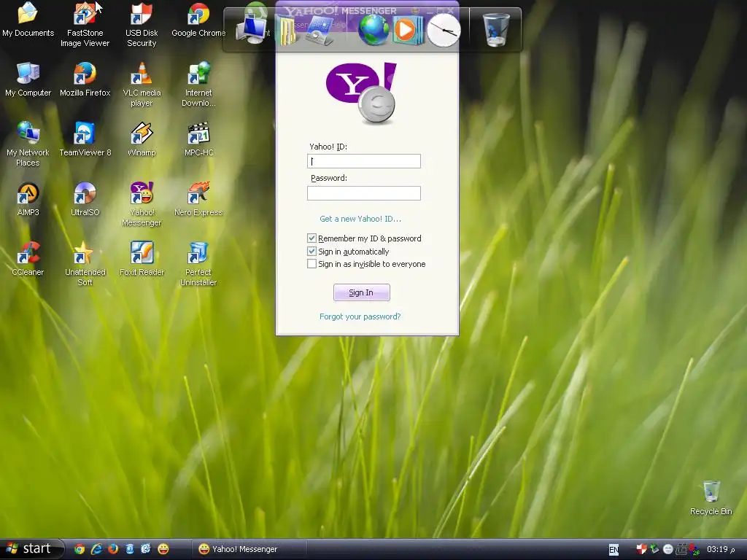The image size is (747, 560).
Task: Select Yahoo! Messenger taskbar button
Action: click(249, 549)
